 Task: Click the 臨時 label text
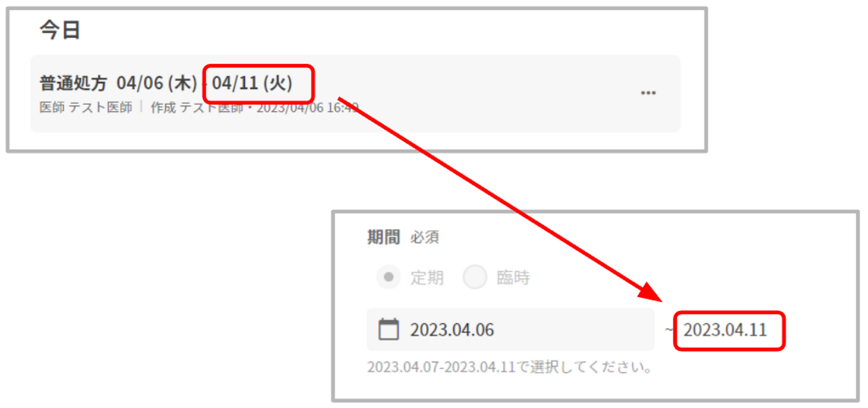pos(513,277)
